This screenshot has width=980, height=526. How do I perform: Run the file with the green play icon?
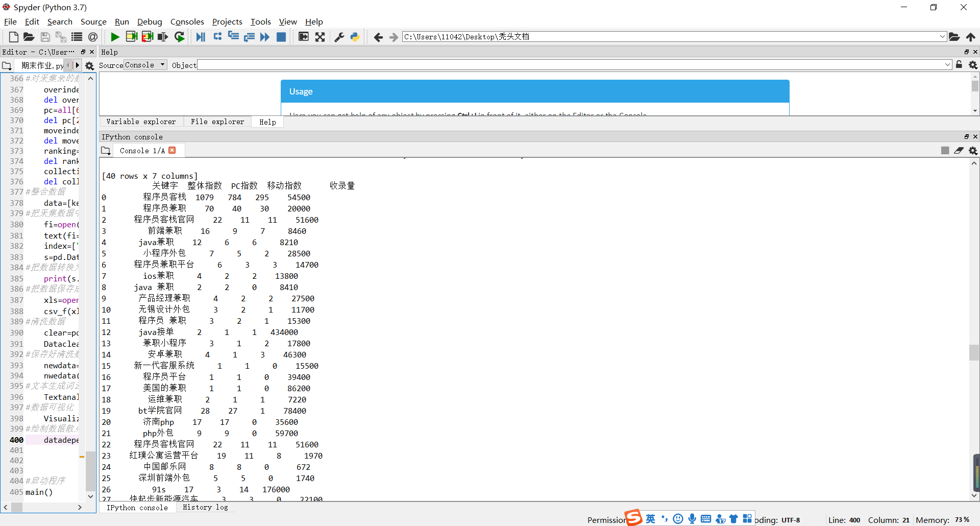(x=115, y=37)
